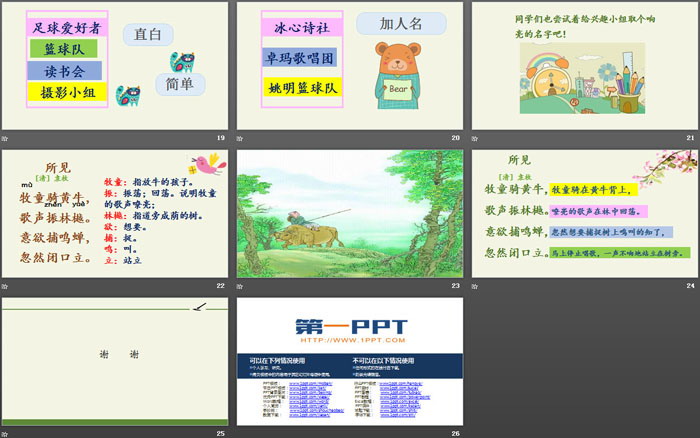Select slide 22 with the annotated poem 所见
The image size is (700, 438).
(114, 213)
